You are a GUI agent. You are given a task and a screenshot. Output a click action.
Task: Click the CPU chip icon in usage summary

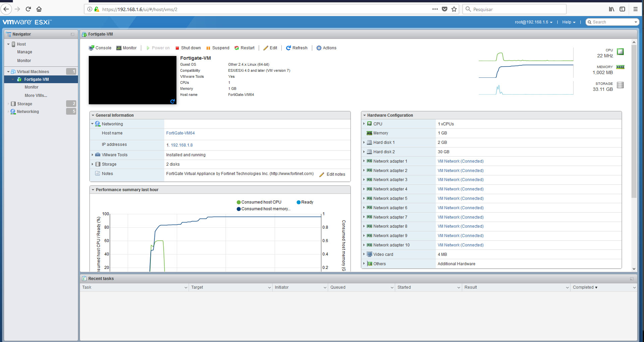tap(620, 52)
